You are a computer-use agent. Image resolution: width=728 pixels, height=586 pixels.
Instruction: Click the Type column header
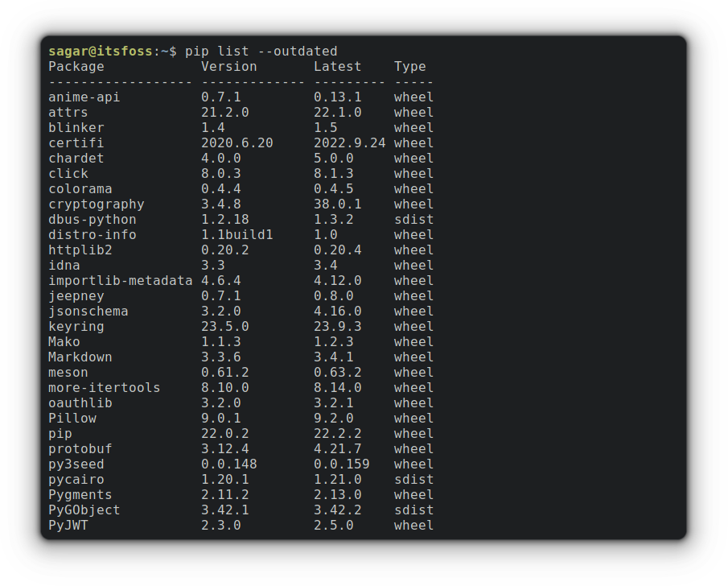[410, 66]
